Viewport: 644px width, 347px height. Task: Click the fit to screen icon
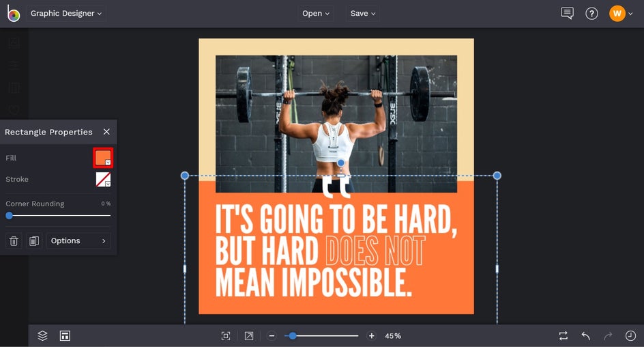[226, 336]
